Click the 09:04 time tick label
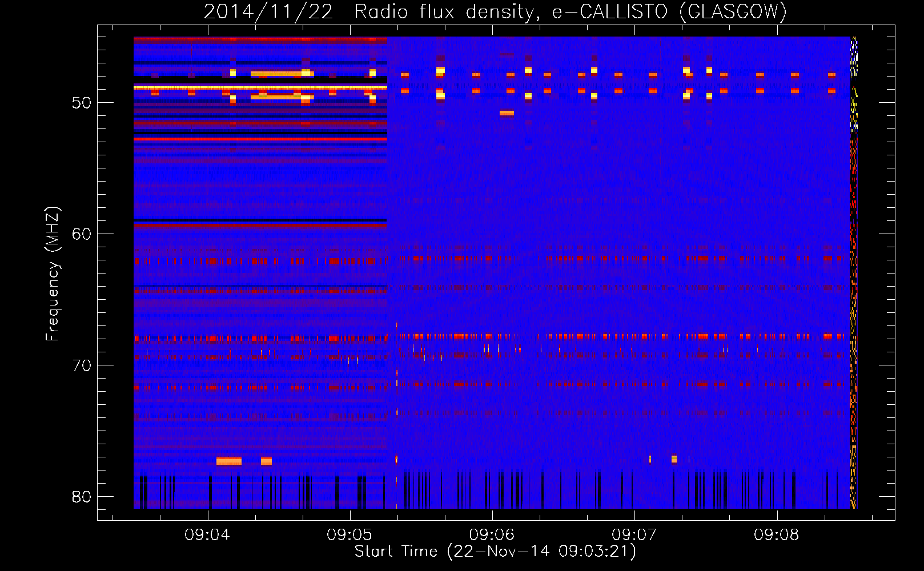 [207, 535]
